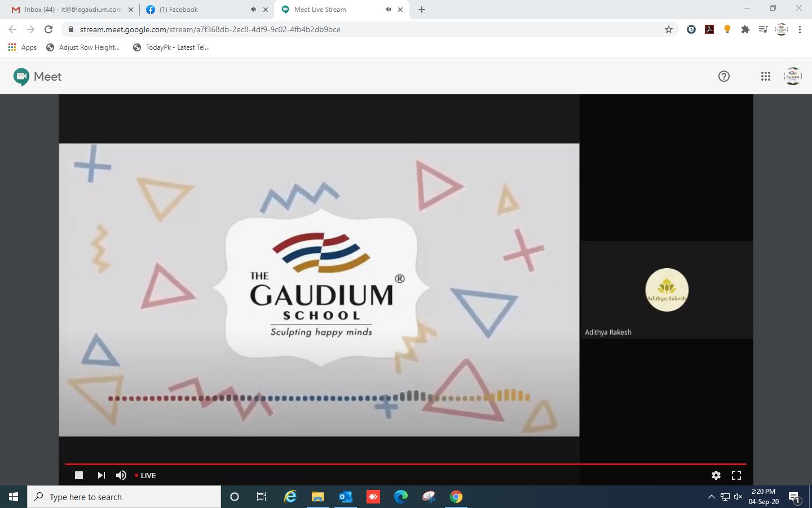812x508 pixels.
Task: Click the Adithya Rakesh name label
Action: pos(608,332)
